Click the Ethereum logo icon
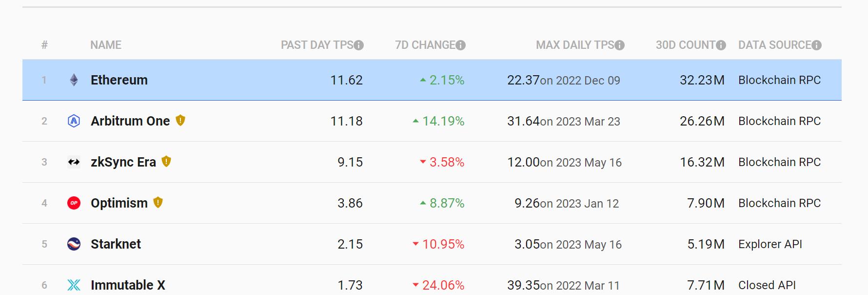The height and width of the screenshot is (295, 868). (74, 80)
